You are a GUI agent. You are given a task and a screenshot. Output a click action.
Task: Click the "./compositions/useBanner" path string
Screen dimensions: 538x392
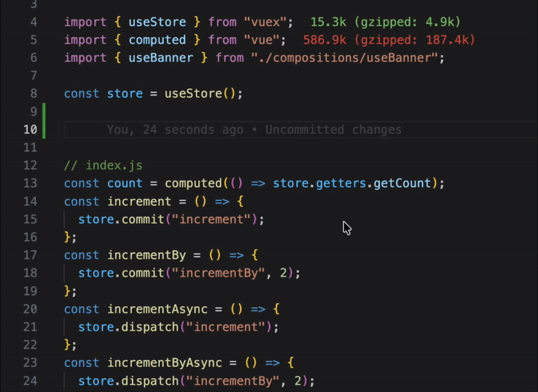coord(344,58)
